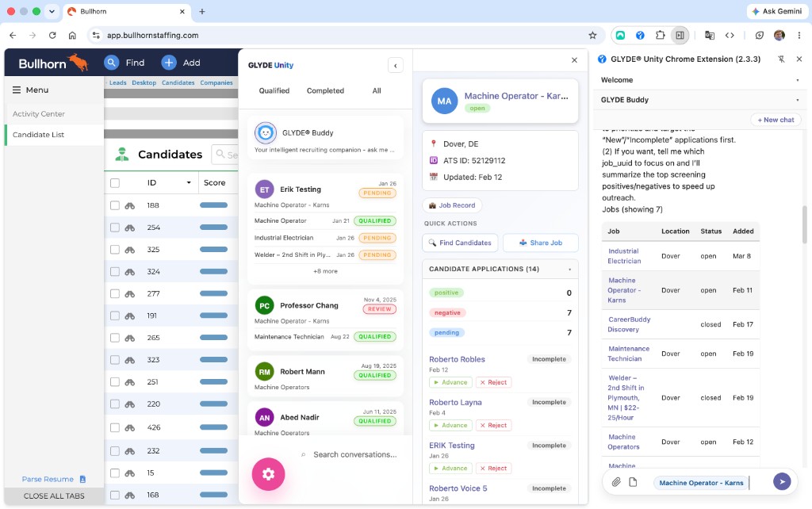Advance Roberto Robles application
This screenshot has height=509, width=812.
tap(450, 383)
